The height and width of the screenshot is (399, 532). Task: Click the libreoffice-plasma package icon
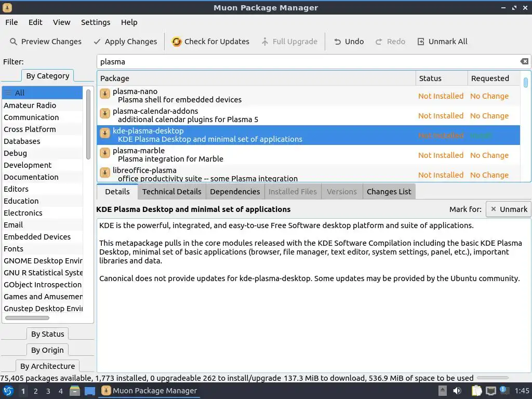[x=105, y=172]
